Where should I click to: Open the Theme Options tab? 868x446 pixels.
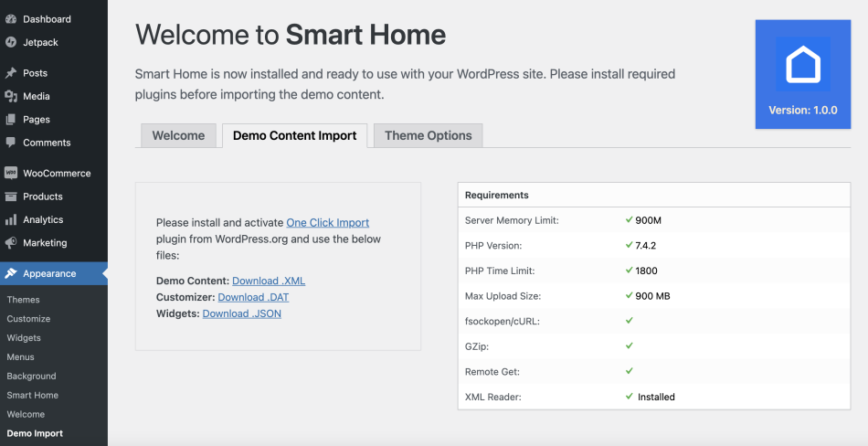[428, 135]
